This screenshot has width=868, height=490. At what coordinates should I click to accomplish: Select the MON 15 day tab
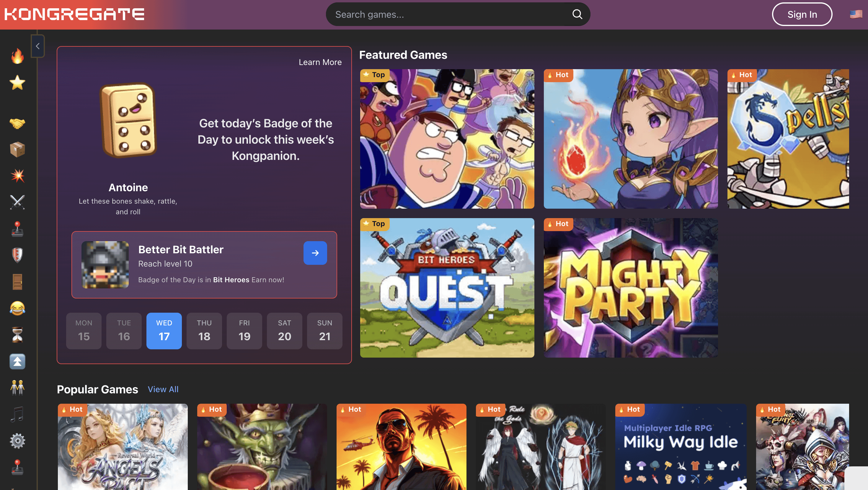(x=84, y=330)
